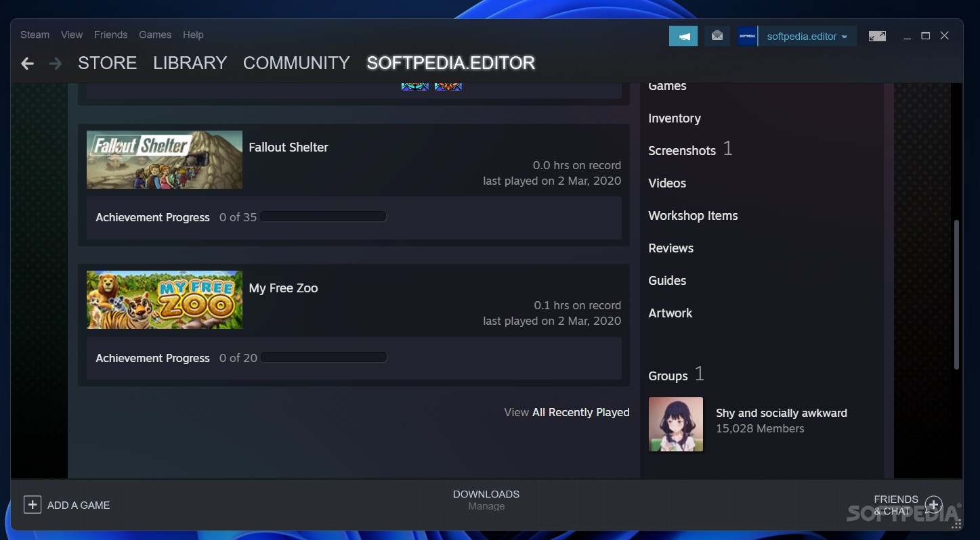Click the plus icon for Add a Game
The width and height of the screenshot is (980, 540).
(x=33, y=505)
